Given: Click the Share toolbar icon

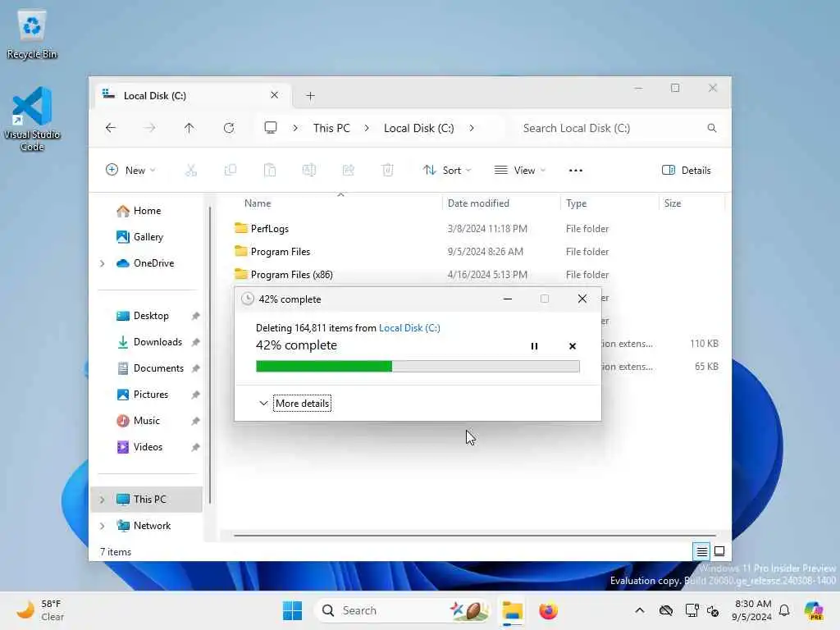Looking at the screenshot, I should click(348, 171).
